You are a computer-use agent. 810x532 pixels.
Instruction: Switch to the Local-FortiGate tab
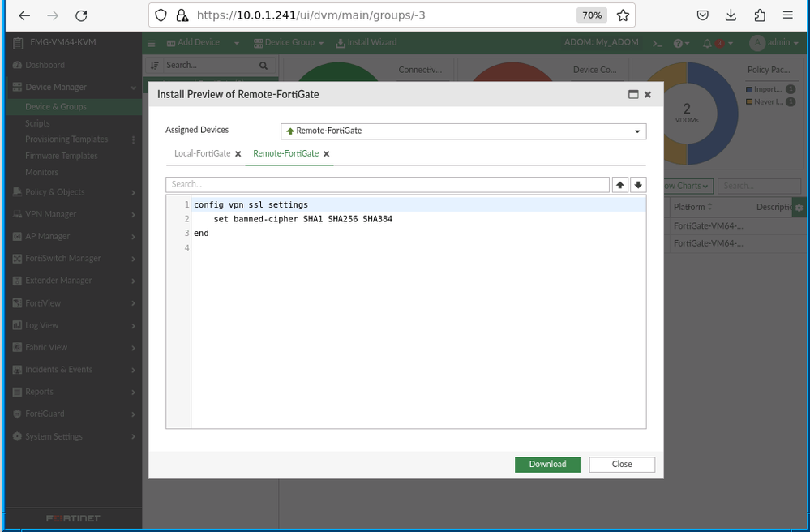pos(202,153)
